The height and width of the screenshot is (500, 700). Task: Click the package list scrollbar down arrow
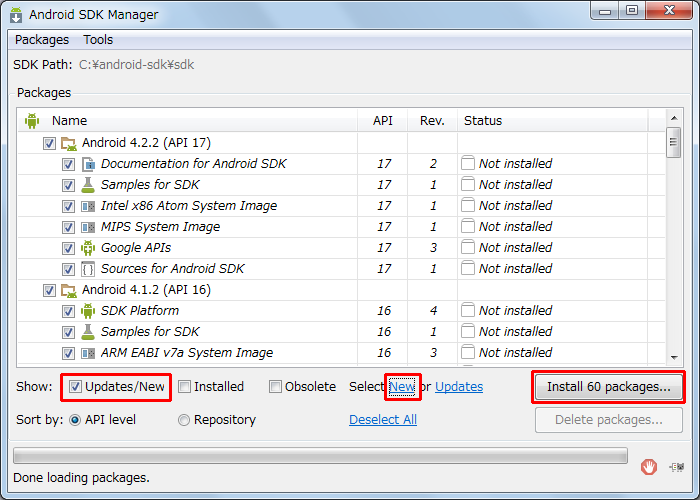tap(674, 356)
